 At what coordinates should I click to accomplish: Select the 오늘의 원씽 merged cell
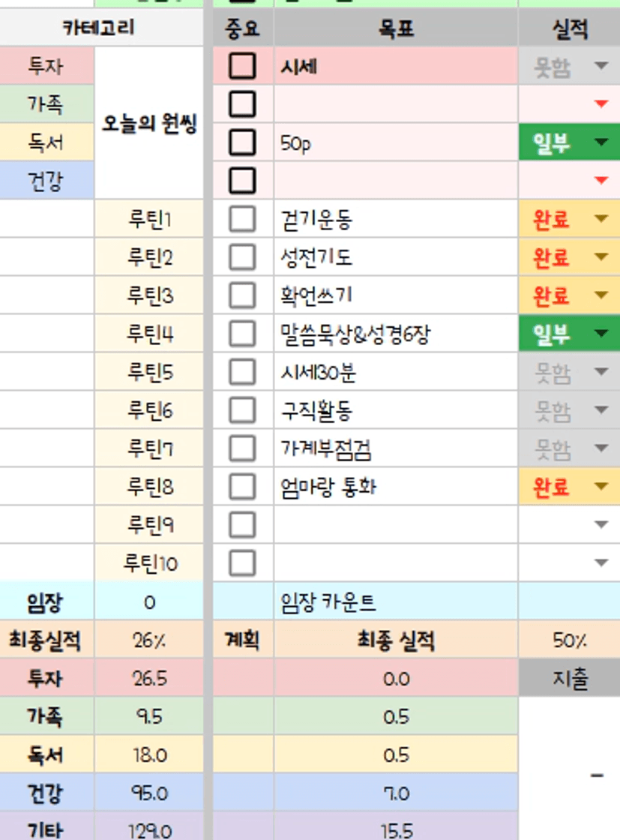pyautogui.click(x=149, y=123)
